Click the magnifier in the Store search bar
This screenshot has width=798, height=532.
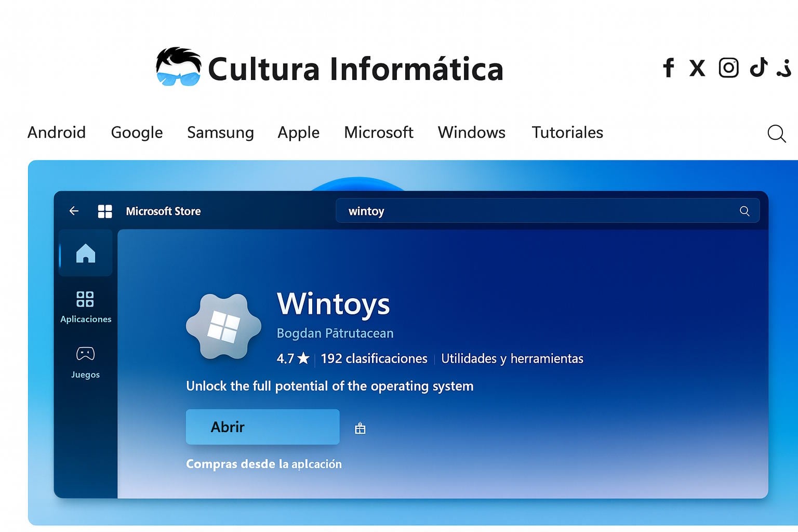pos(744,211)
